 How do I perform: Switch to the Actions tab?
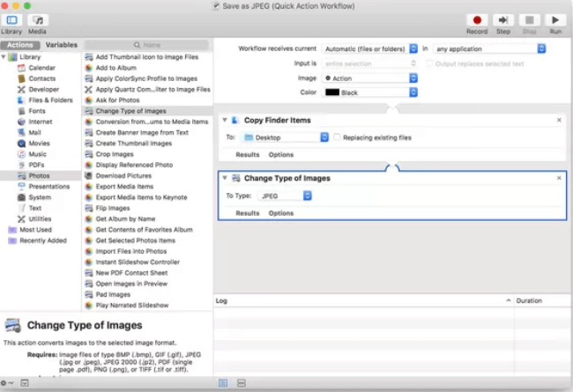coord(20,45)
